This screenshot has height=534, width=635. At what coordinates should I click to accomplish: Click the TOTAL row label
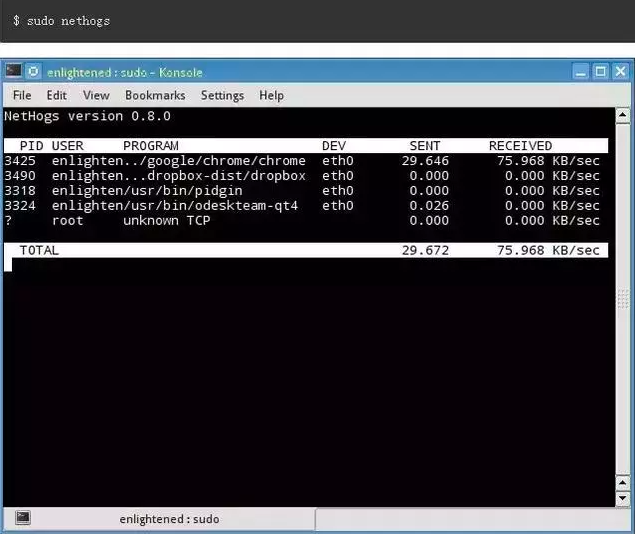click(39, 251)
